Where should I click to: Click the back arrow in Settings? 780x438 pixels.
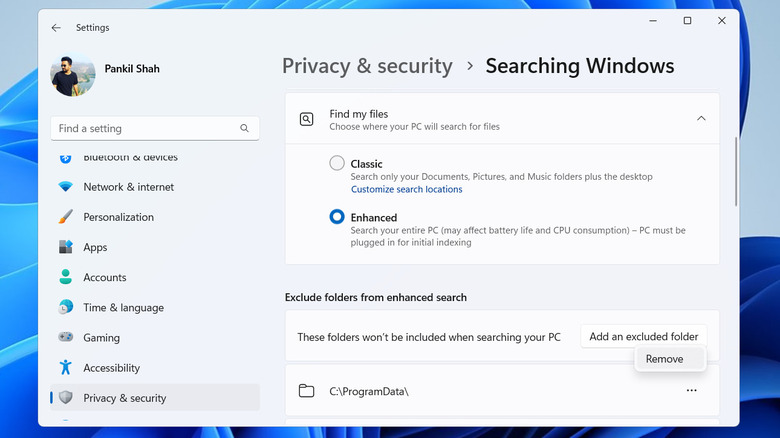click(56, 28)
